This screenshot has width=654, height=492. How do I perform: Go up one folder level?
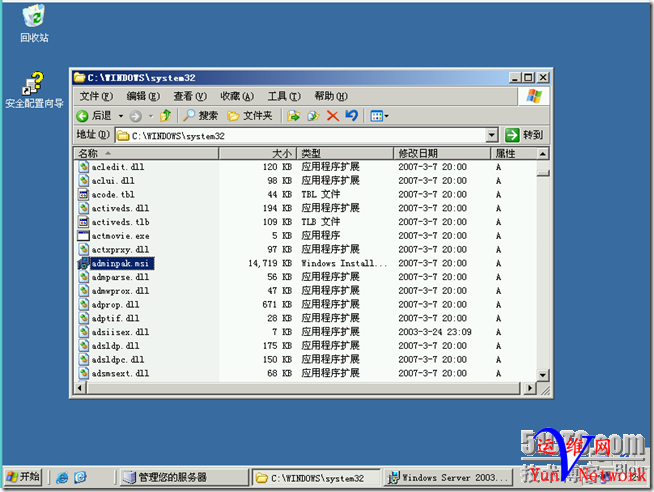(x=166, y=115)
